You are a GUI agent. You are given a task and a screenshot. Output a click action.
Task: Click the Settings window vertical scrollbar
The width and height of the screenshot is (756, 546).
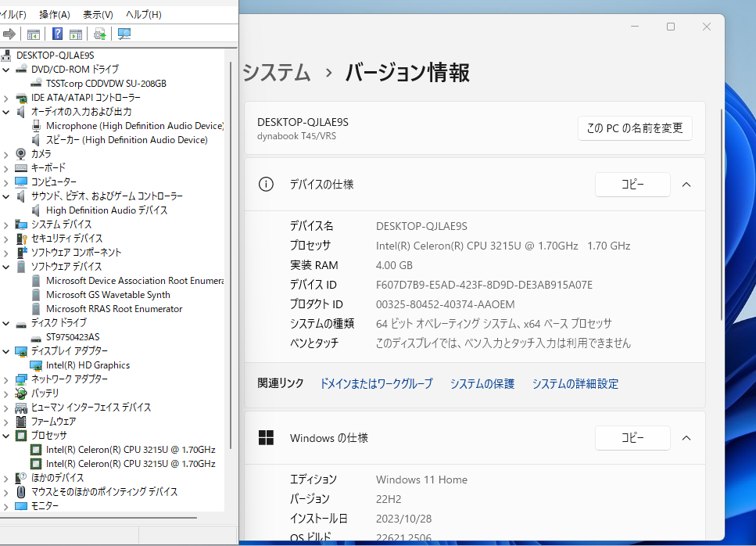pyautogui.click(x=722, y=214)
